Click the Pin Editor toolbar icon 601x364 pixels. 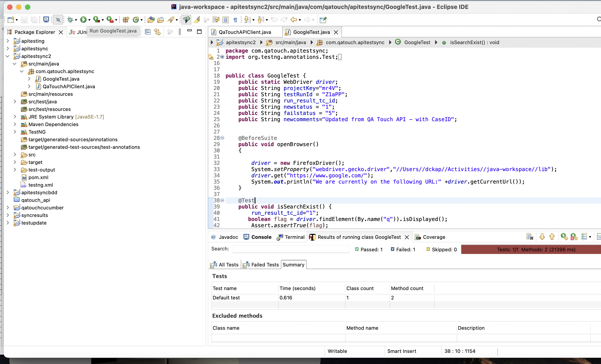pyautogui.click(x=323, y=20)
